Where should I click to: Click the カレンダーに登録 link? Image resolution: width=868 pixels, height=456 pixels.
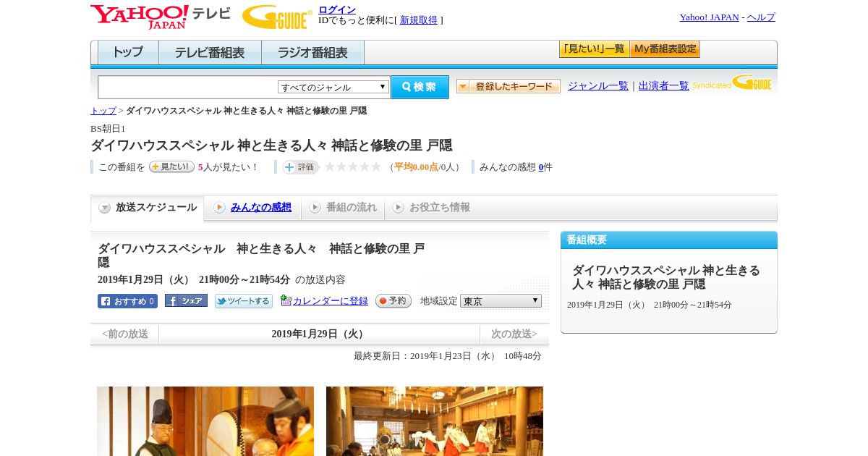click(331, 301)
